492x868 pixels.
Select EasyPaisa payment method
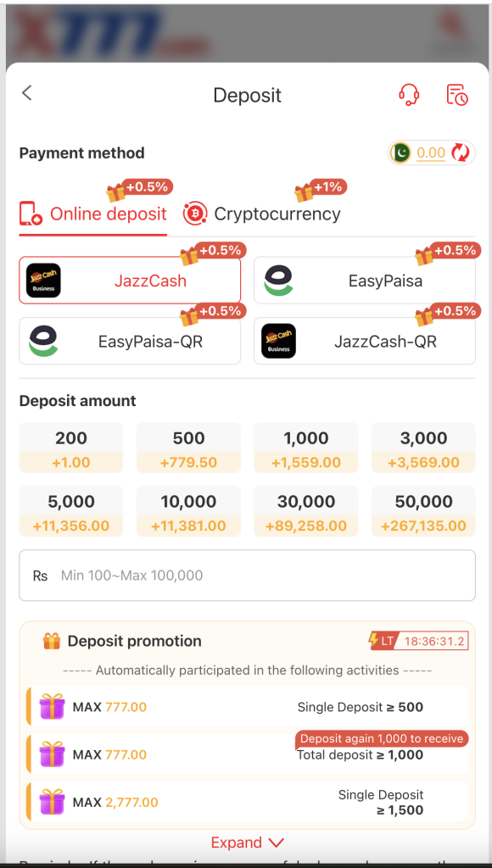click(x=365, y=281)
